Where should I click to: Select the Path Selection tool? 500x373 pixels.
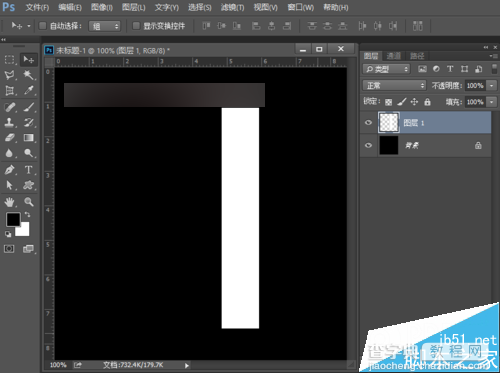(x=10, y=185)
